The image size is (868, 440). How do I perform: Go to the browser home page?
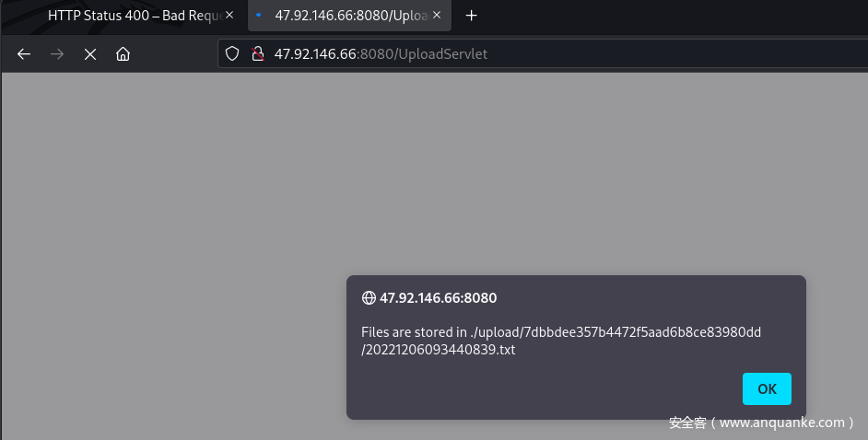pos(123,54)
